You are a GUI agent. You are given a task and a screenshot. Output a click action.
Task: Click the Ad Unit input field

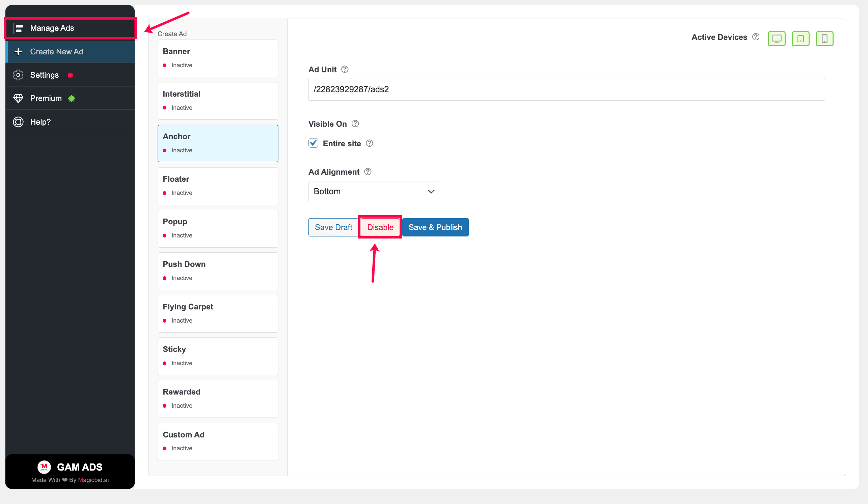(x=567, y=89)
